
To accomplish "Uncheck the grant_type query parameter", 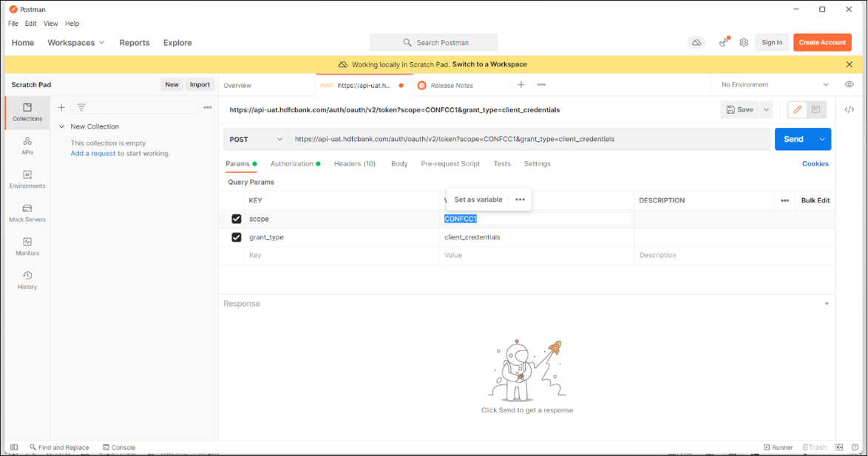I will tap(237, 237).
